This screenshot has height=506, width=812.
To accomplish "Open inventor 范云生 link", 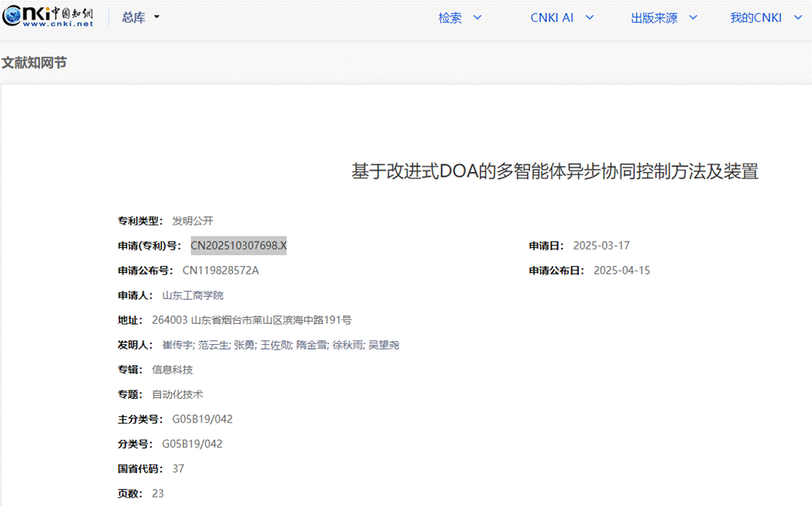I will pyautogui.click(x=213, y=345).
